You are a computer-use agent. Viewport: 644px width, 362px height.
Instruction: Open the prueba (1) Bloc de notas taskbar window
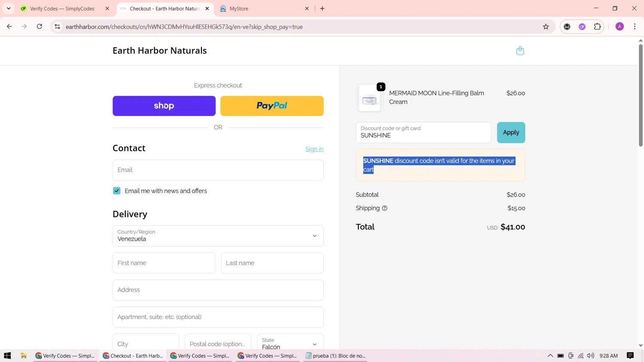pyautogui.click(x=335, y=356)
